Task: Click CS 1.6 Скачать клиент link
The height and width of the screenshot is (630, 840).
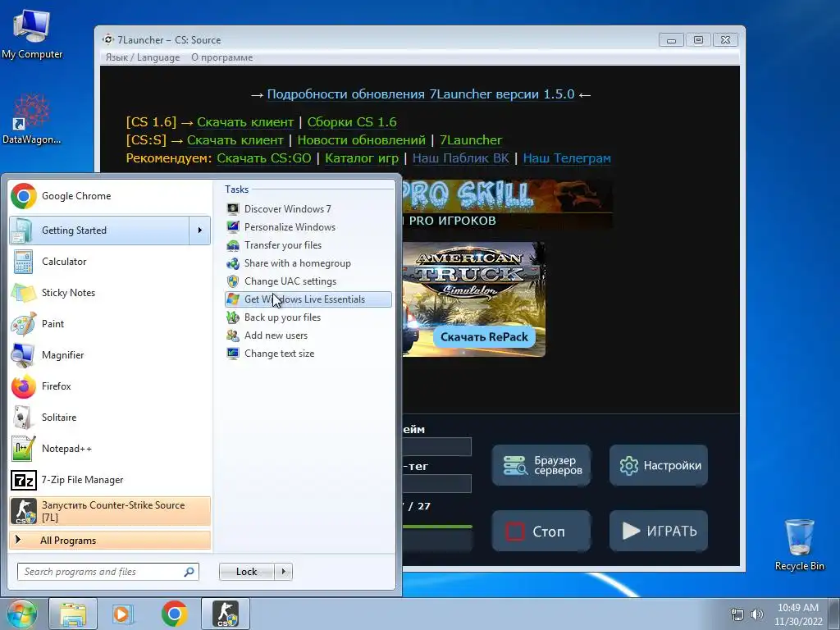Action: tap(245, 122)
